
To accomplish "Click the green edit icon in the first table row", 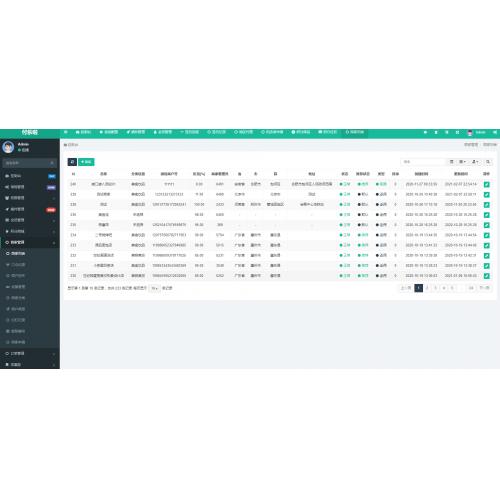I will point(486,184).
